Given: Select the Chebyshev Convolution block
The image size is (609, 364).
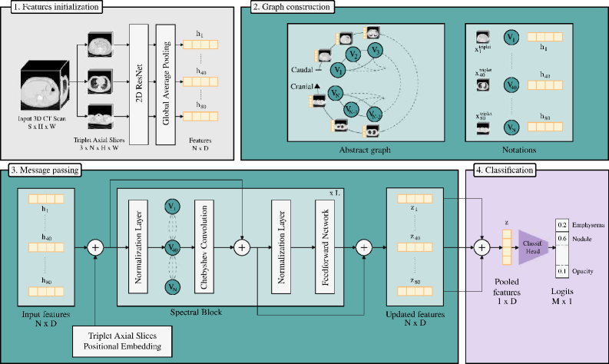Looking at the screenshot, I should pos(204,247).
